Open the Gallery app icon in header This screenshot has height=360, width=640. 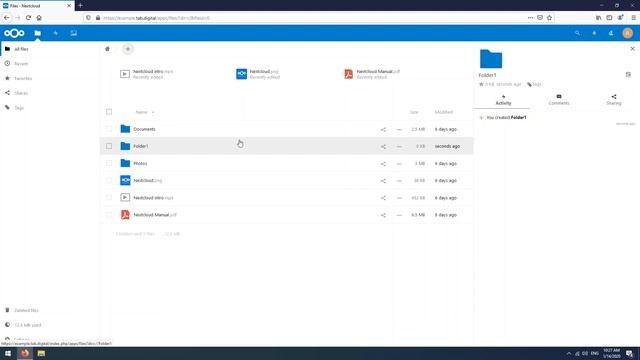point(73,33)
